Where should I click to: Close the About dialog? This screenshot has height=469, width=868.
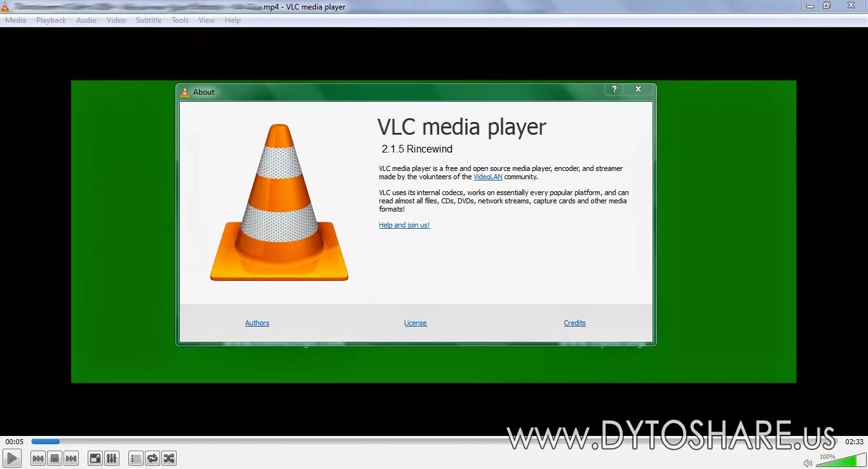(639, 90)
